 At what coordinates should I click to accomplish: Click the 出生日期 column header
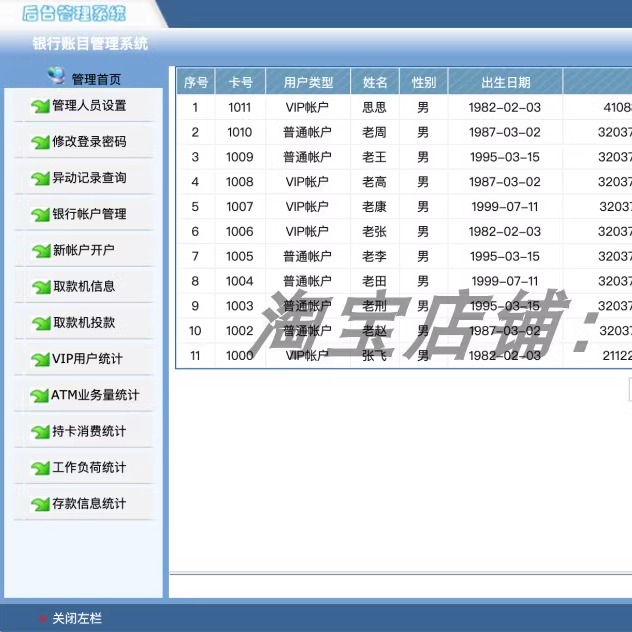505,82
